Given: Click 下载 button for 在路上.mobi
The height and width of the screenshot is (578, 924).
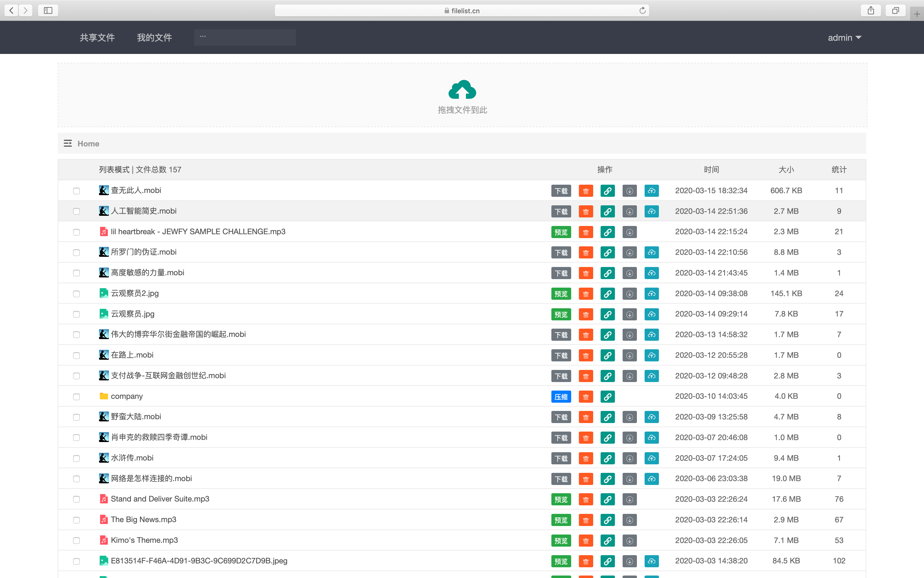Looking at the screenshot, I should (x=561, y=356).
